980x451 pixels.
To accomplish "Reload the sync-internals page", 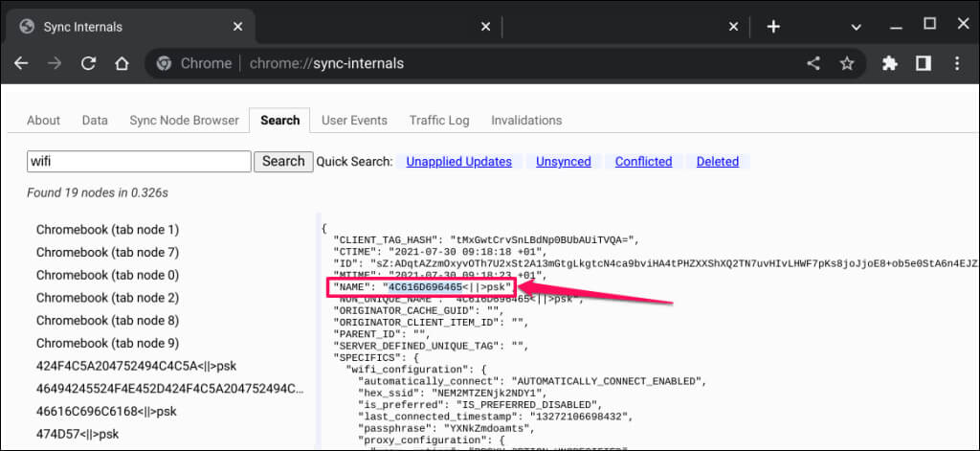I will tap(88, 64).
